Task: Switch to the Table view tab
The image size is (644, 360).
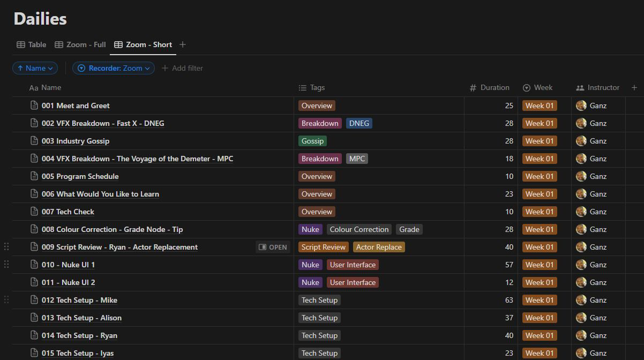Action: (32, 44)
